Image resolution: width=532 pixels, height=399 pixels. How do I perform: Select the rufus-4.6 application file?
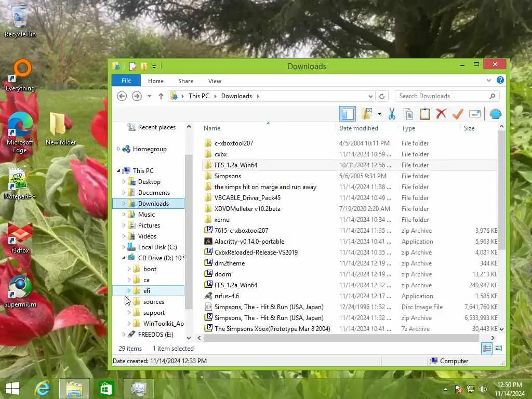coord(227,296)
